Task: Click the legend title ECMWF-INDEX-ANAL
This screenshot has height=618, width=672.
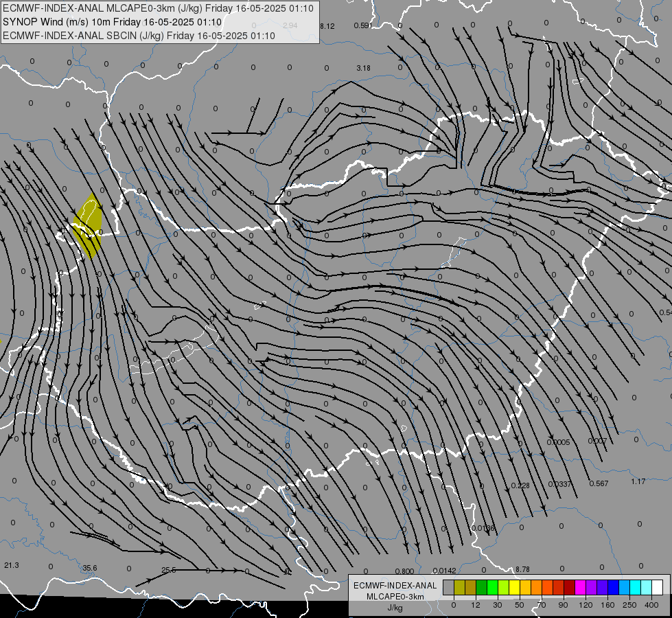Action: click(395, 586)
